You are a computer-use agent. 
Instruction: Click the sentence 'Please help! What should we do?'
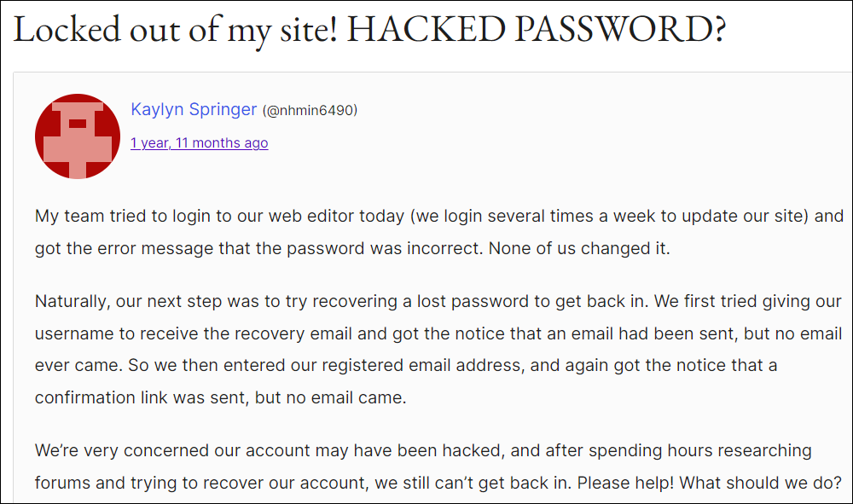[x=710, y=483]
